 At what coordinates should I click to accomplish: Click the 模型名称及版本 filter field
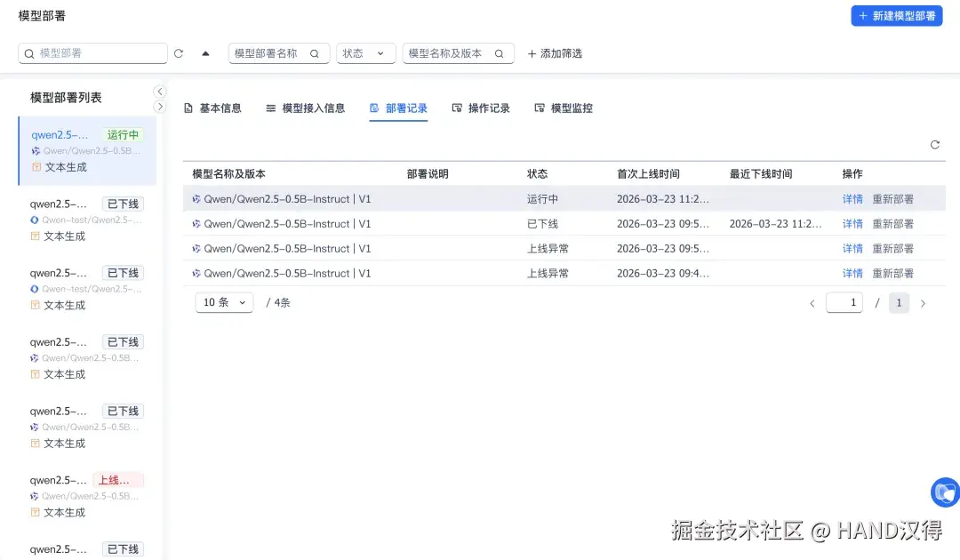458,53
